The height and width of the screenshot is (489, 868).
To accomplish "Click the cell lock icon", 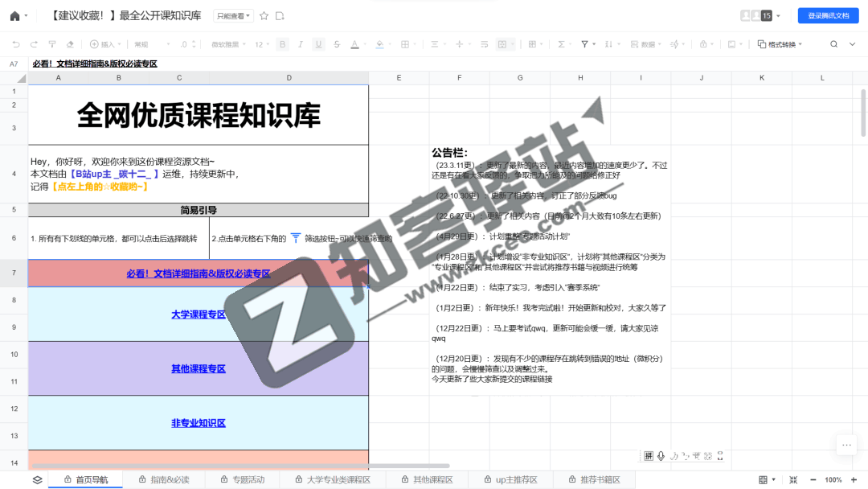I will point(704,43).
